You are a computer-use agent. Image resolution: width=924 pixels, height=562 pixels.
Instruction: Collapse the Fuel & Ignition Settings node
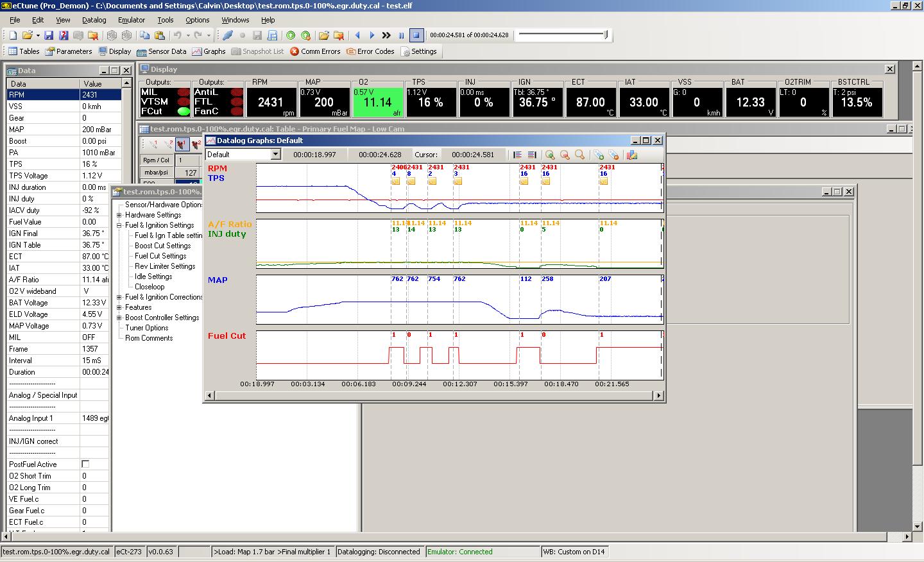[119, 225]
